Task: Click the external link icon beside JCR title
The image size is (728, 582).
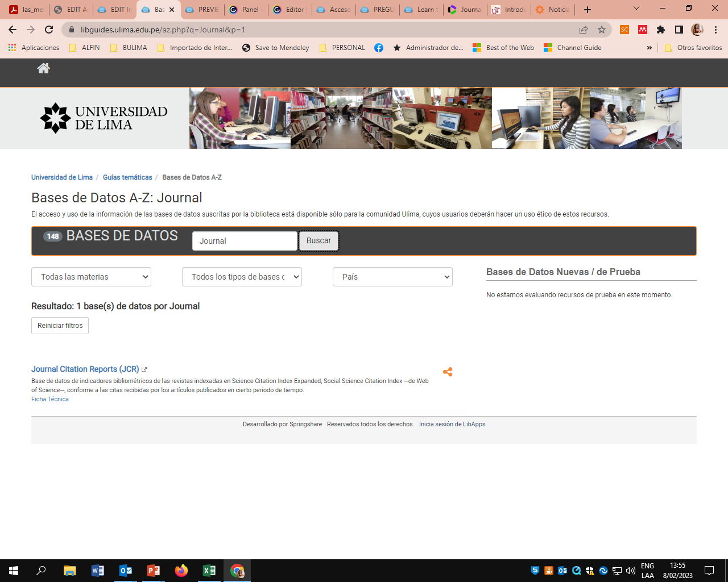Action: tap(145, 368)
